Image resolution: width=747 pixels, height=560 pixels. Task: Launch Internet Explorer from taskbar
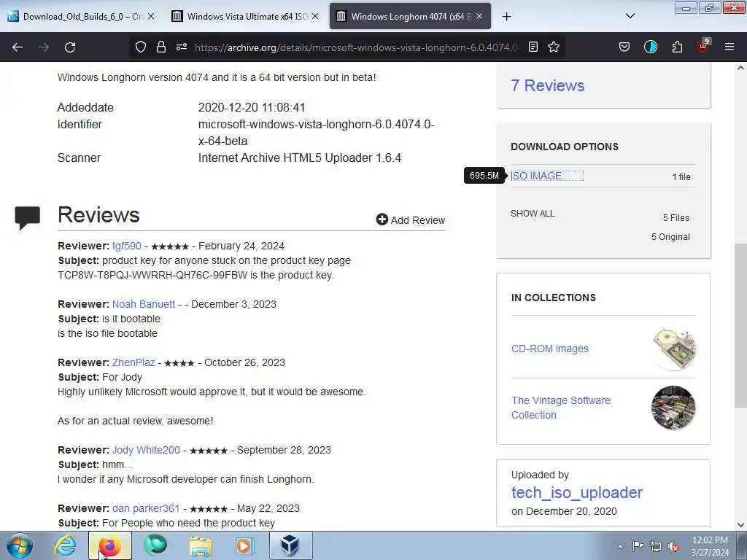point(65,545)
